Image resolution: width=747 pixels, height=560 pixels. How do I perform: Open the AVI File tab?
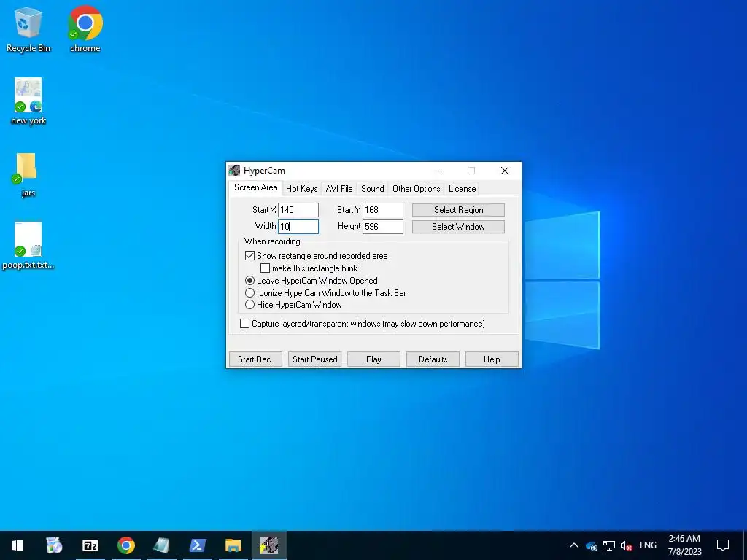[339, 189]
